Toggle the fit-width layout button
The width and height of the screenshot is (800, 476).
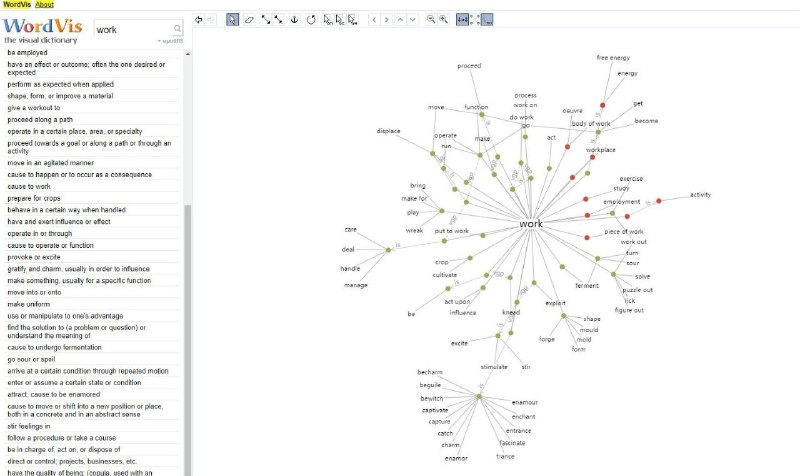(x=463, y=18)
